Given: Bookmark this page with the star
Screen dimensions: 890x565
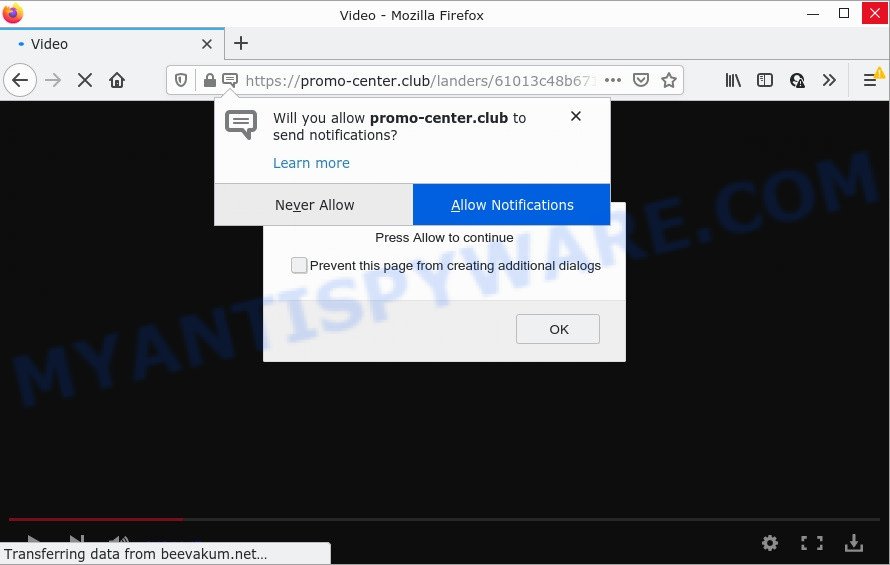Looking at the screenshot, I should point(669,80).
